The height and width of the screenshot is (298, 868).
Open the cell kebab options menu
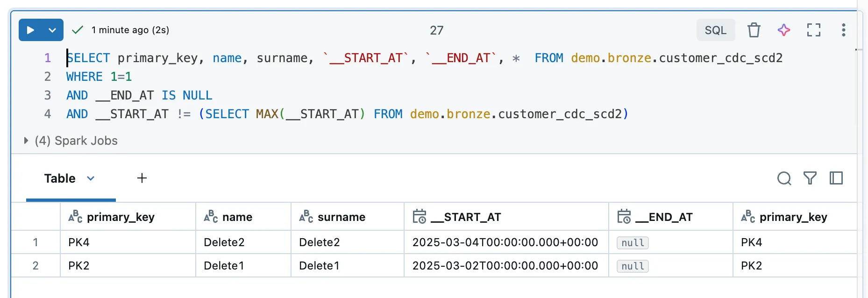843,30
